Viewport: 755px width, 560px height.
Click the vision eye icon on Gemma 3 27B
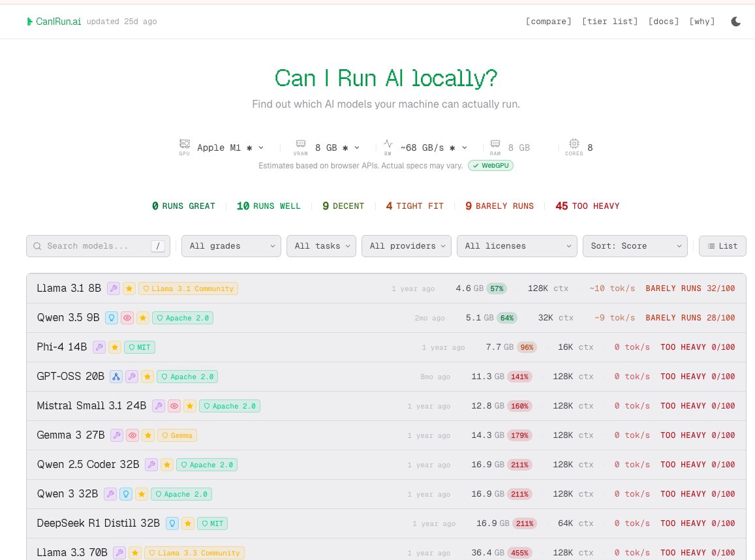132,435
